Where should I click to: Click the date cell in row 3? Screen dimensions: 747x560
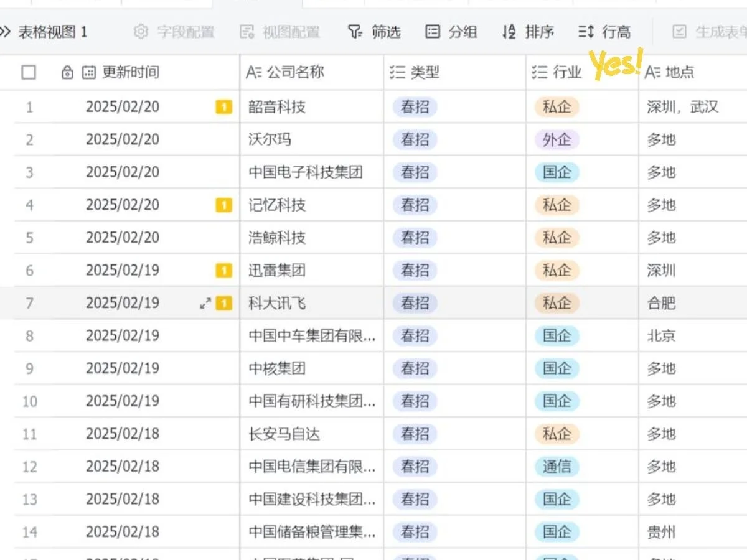123,172
